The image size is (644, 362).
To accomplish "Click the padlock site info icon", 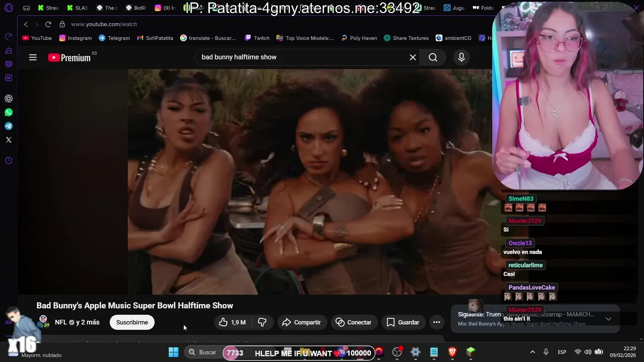I will click(62, 24).
